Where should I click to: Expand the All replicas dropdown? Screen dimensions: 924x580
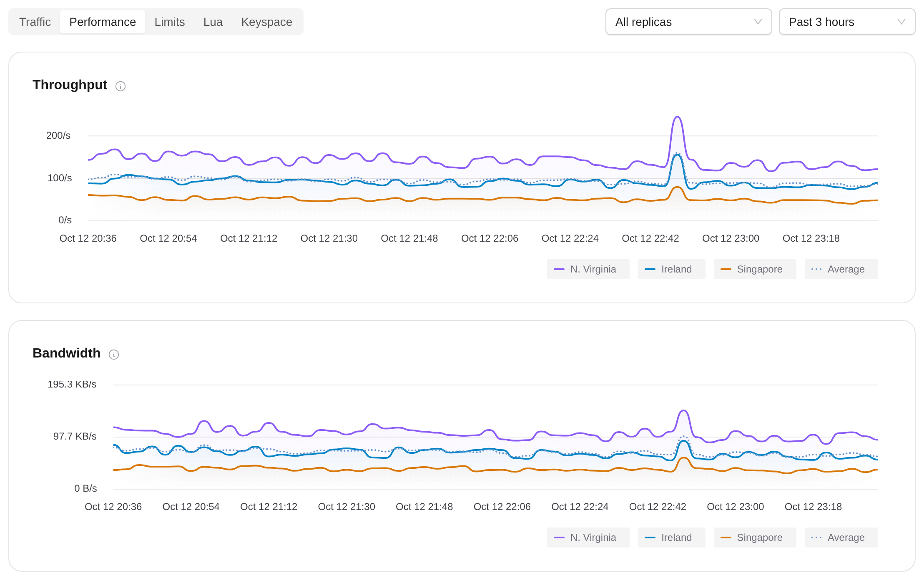click(688, 22)
